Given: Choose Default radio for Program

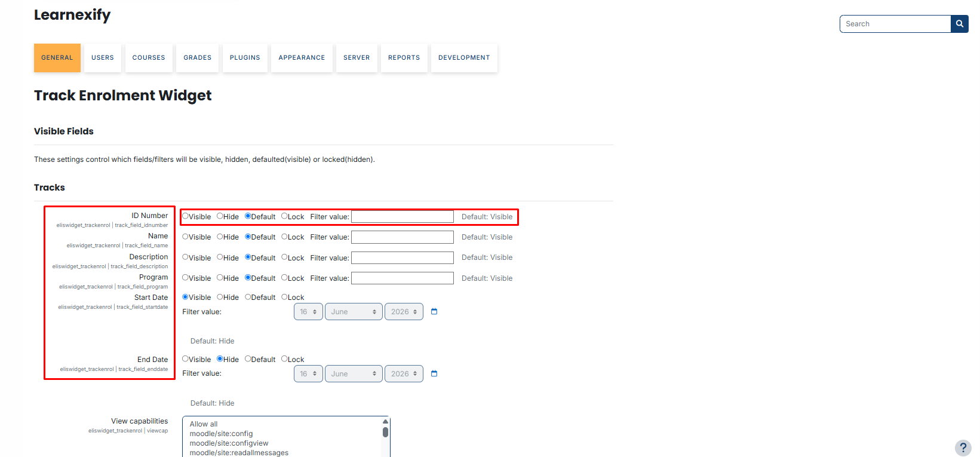Looking at the screenshot, I should coord(248,278).
